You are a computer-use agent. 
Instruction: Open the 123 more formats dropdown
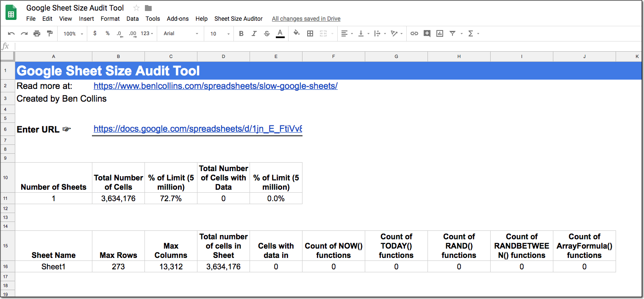coord(147,33)
